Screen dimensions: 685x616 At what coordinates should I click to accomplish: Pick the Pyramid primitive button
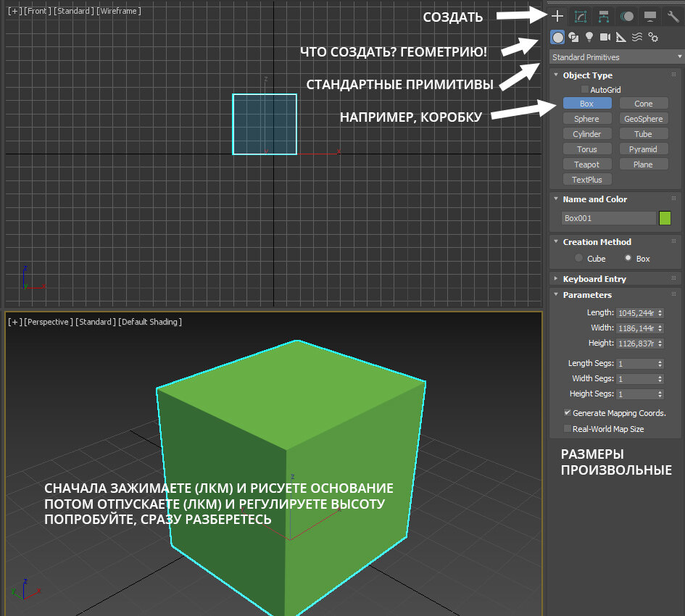(x=644, y=149)
